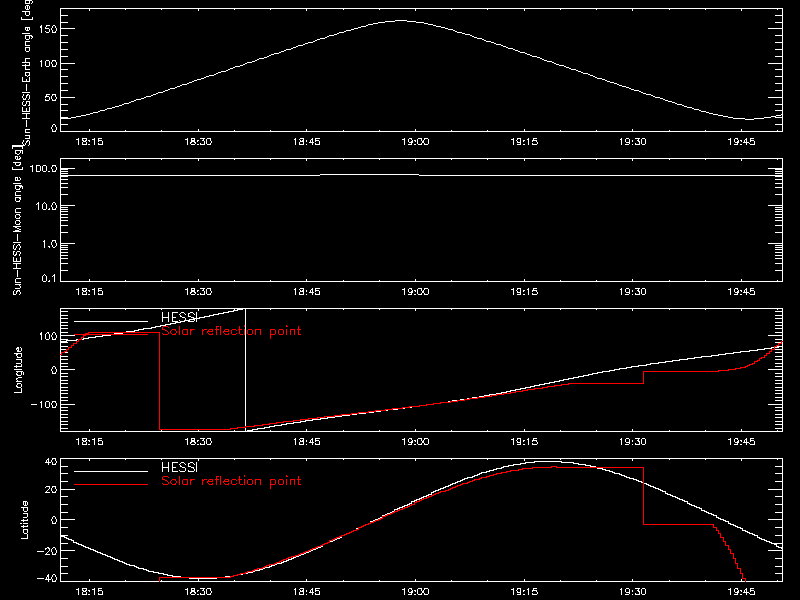Click the 19:15 tick under Longitude plot
The height and width of the screenshot is (600, 800).
click(x=524, y=442)
